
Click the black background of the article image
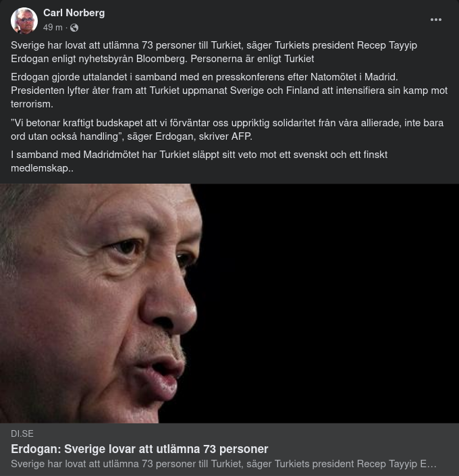point(328,303)
